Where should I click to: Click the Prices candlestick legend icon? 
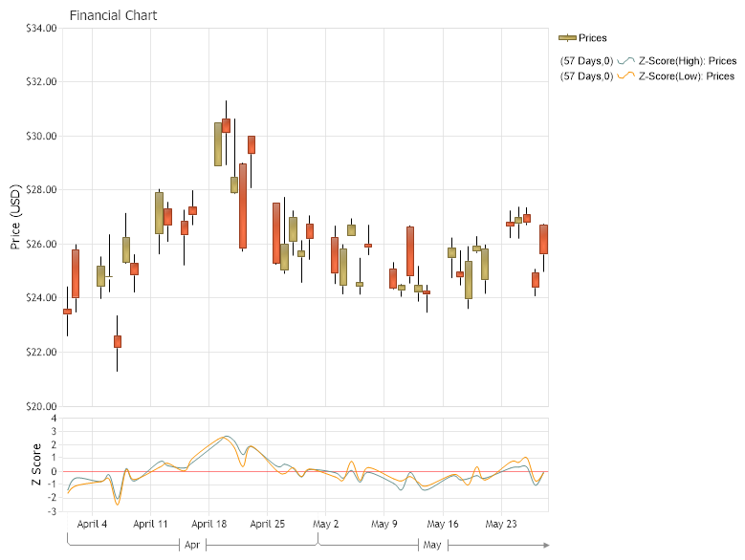click(x=567, y=38)
